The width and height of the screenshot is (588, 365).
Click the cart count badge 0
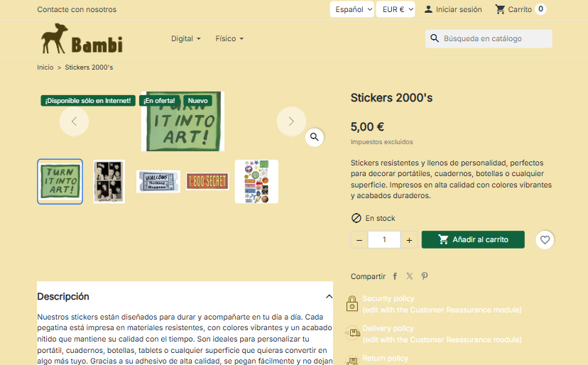[x=540, y=9]
